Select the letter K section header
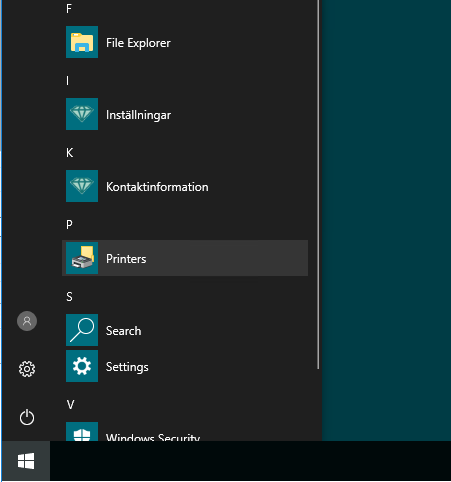 tap(69, 153)
